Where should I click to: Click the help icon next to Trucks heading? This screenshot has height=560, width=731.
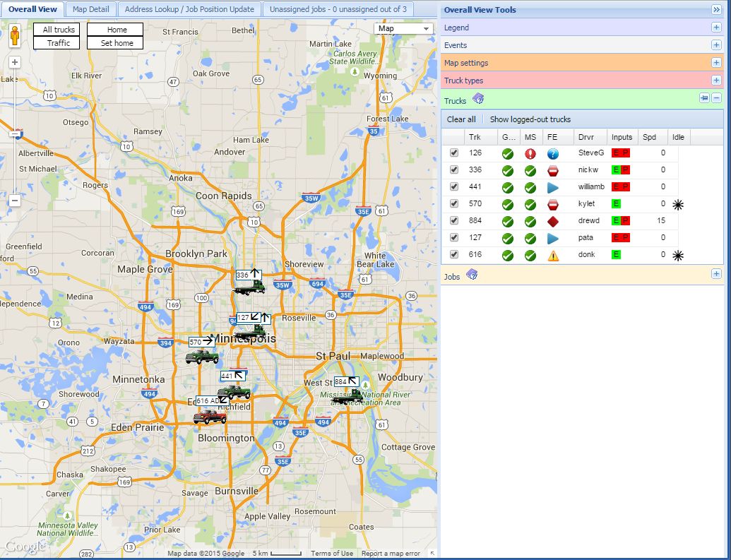pos(478,99)
